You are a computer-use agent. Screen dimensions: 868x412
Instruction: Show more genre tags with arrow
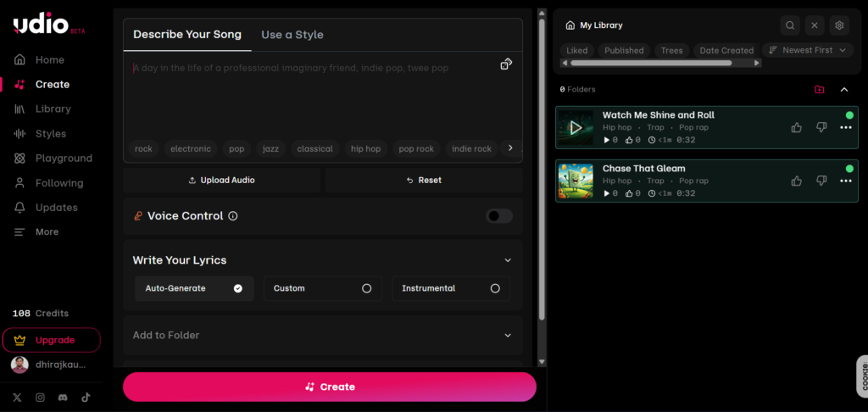pyautogui.click(x=510, y=148)
